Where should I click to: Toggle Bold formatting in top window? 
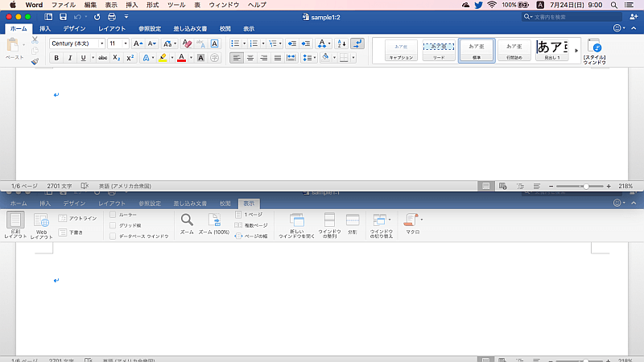coord(56,58)
